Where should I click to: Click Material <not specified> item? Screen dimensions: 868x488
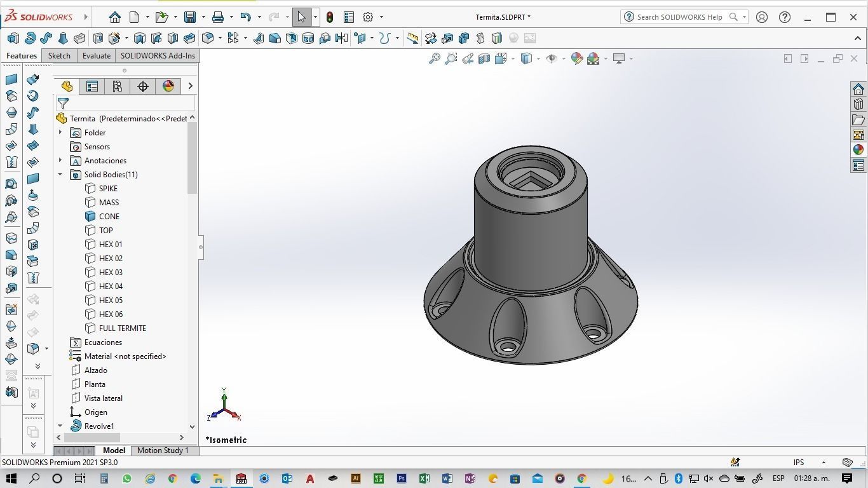[x=125, y=356]
